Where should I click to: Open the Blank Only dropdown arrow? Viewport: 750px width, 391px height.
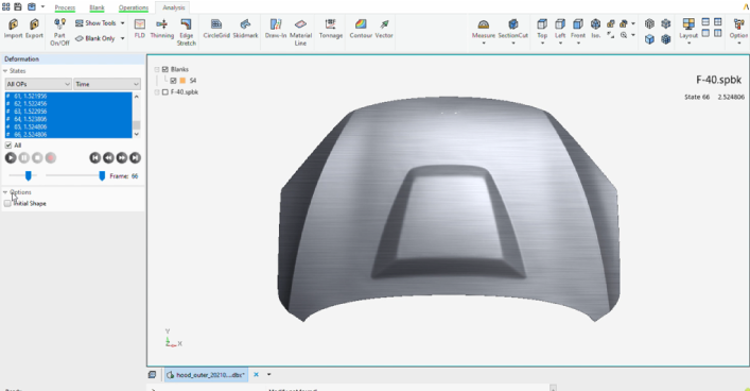point(122,38)
